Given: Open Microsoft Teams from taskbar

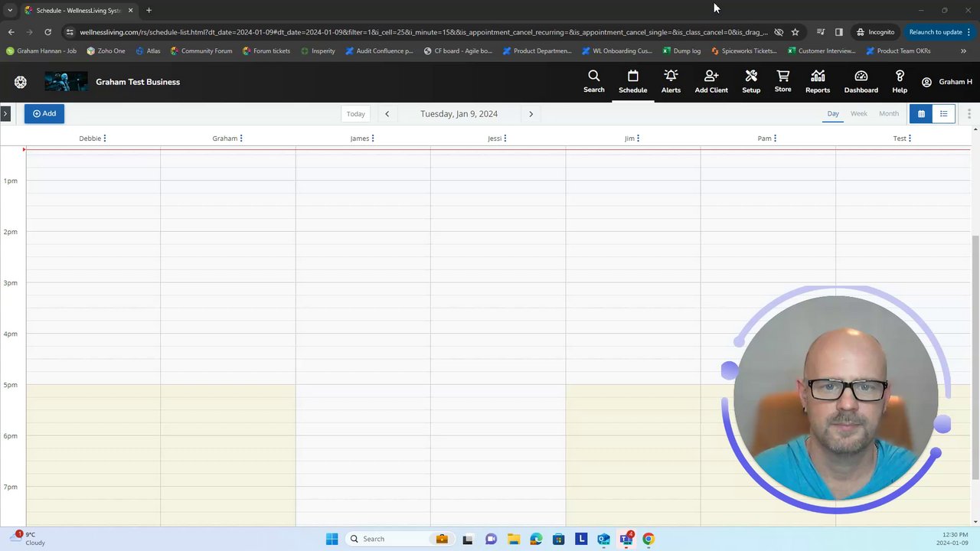Looking at the screenshot, I should (626, 539).
